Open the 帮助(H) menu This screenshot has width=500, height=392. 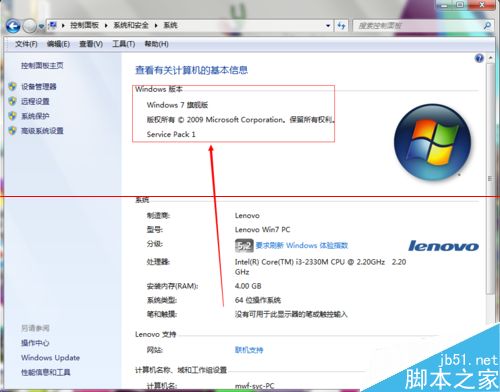click(156, 44)
